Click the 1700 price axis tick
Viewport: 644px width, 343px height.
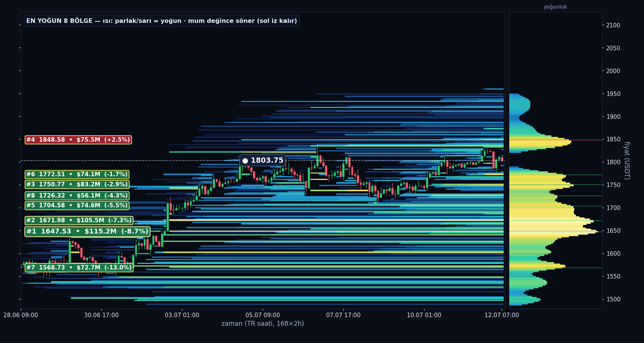click(x=613, y=208)
